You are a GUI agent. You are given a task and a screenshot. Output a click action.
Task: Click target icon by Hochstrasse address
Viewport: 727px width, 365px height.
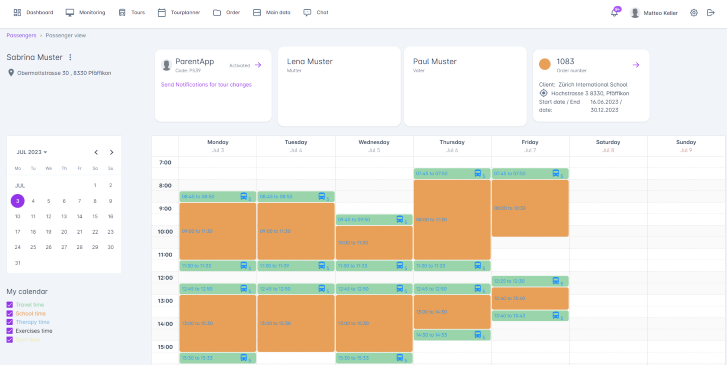[544, 93]
